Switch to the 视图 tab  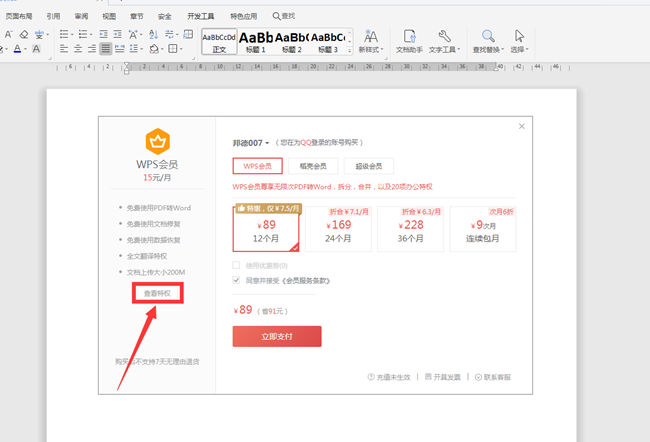point(109,16)
